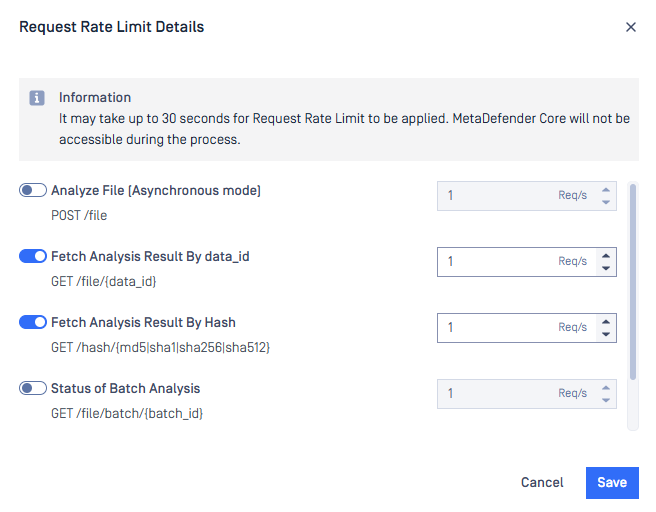This screenshot has height=512, width=656.
Task: Click the vertical scrollbar of the endpoint list
Action: (633, 282)
